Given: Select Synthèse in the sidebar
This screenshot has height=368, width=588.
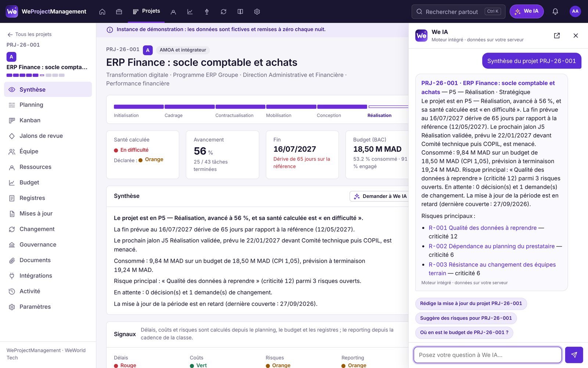Looking at the screenshot, I should pyautogui.click(x=48, y=89).
